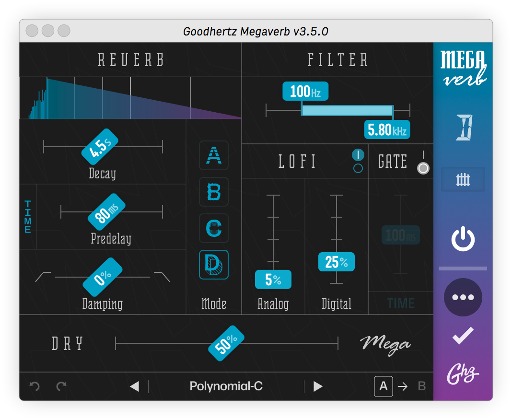Click the REVERB section header
The height and width of the screenshot is (420, 512).
(x=131, y=60)
